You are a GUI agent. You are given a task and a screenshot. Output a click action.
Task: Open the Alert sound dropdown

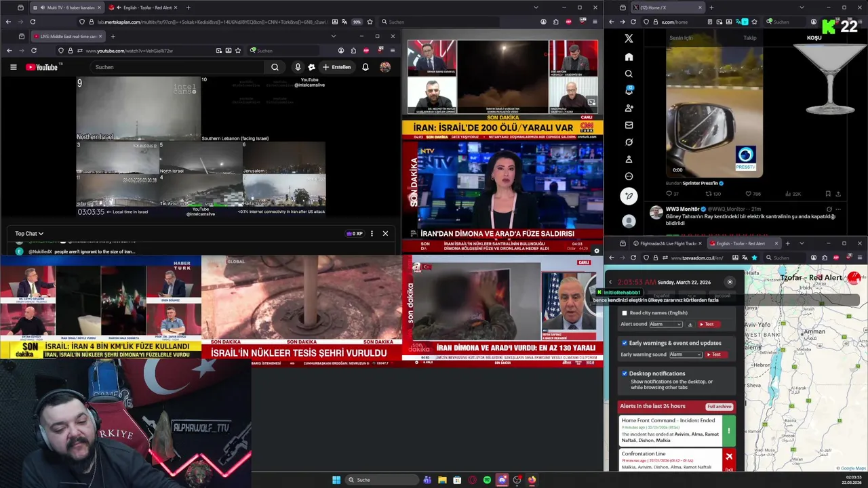(666, 325)
